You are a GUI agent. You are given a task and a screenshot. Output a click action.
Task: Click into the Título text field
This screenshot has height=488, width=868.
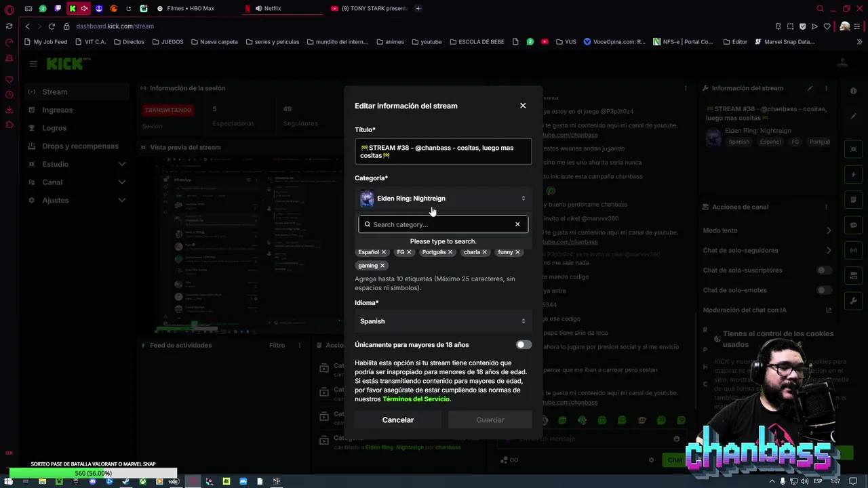pos(443,152)
